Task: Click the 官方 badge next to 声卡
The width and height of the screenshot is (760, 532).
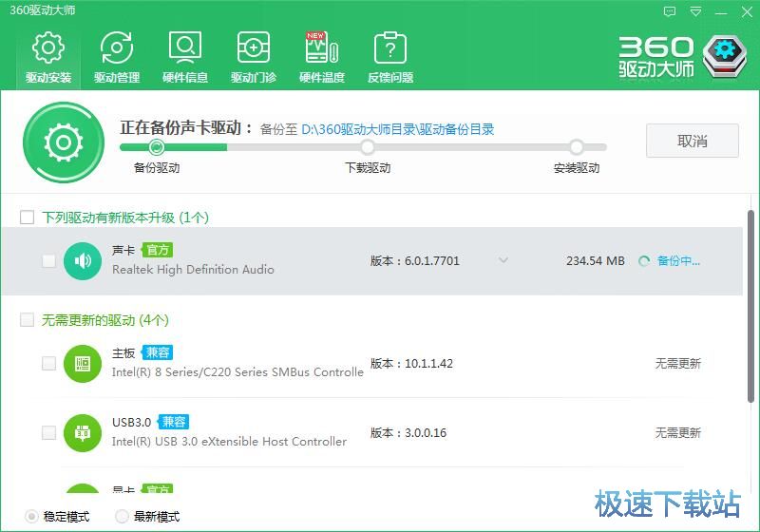Action: tap(158, 250)
